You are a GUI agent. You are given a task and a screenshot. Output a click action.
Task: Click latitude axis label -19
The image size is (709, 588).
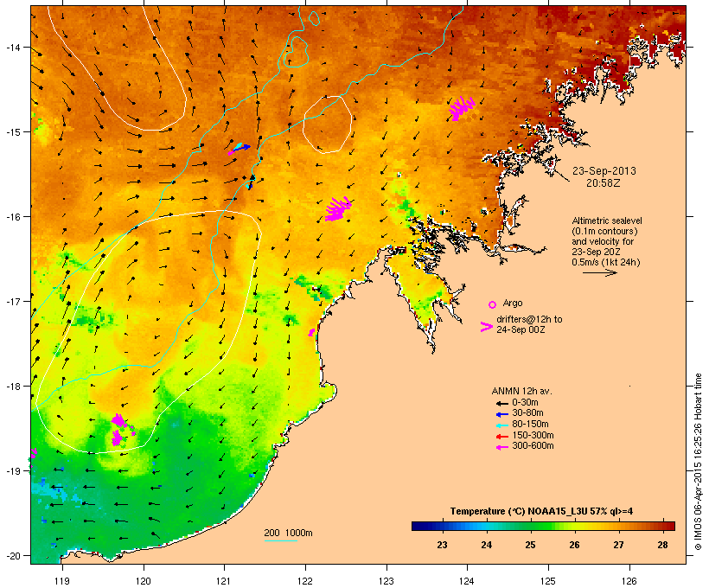[x=12, y=471]
